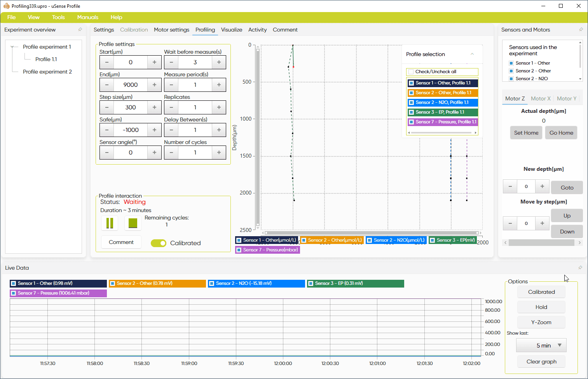Screen dimensions: 588x379
Task: Click the Go Home button
Action: pos(561,133)
